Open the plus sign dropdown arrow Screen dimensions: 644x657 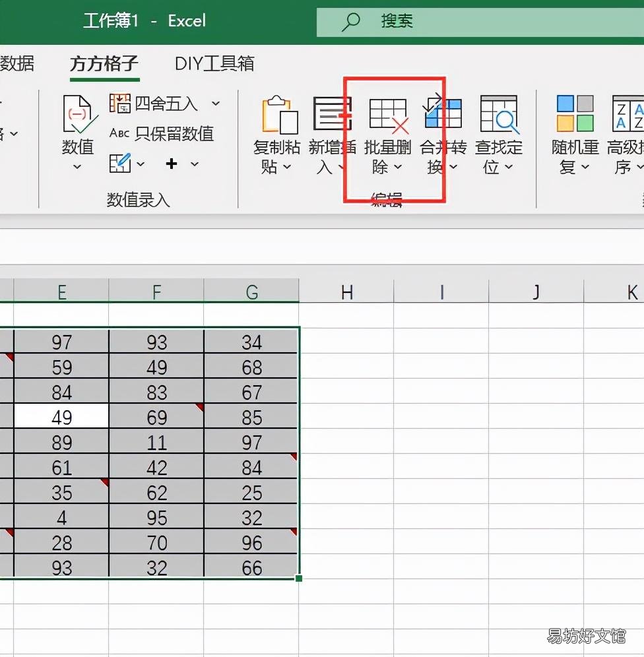[195, 164]
